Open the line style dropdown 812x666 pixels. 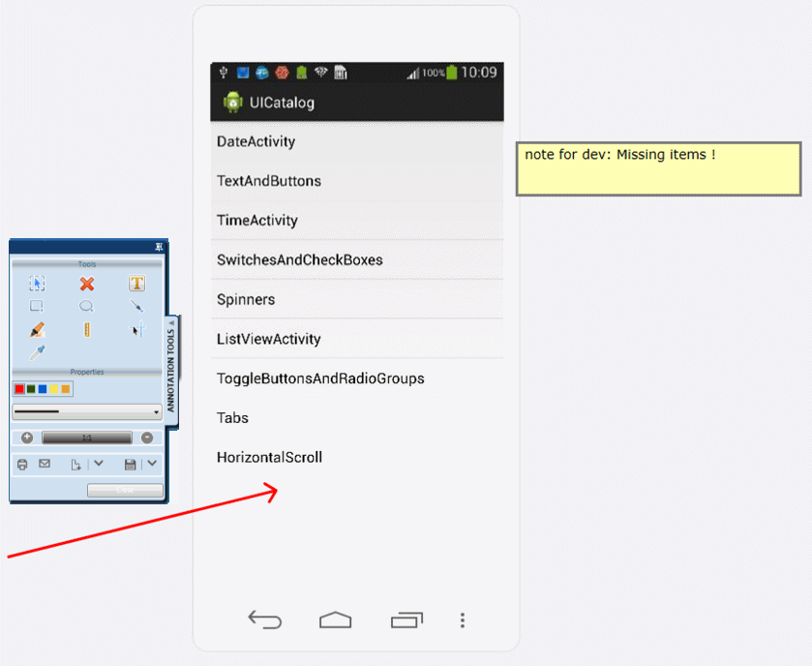pos(157,412)
